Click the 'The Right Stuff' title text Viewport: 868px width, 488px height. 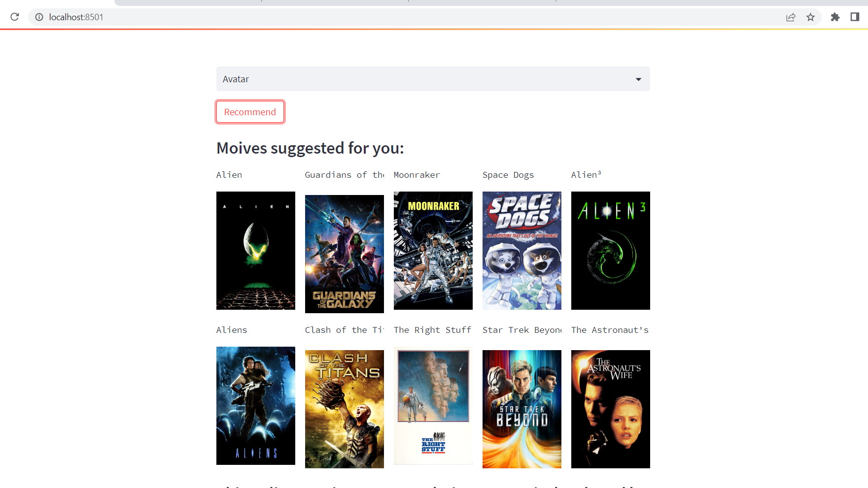click(x=433, y=330)
